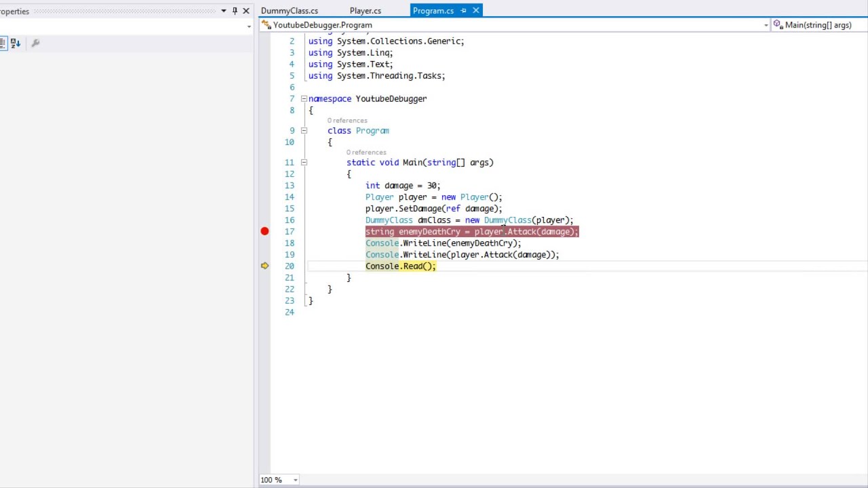This screenshot has width=868, height=488.
Task: Select the Program.cs tab
Action: click(433, 11)
